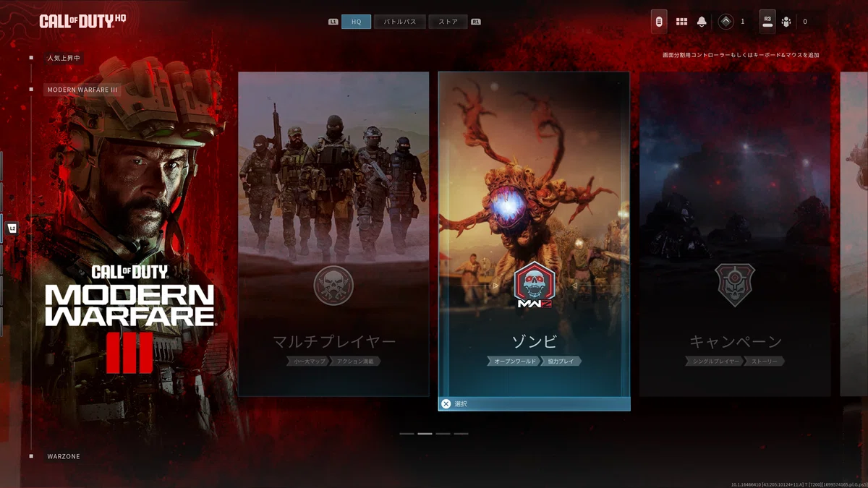This screenshot has width=868, height=488.
Task: Click the second carousel page indicator
Action: (425, 434)
